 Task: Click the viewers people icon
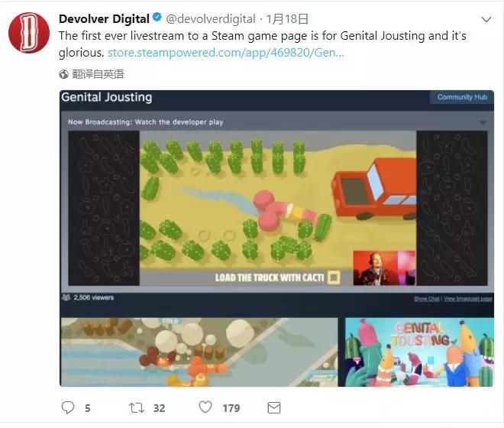[x=66, y=297]
